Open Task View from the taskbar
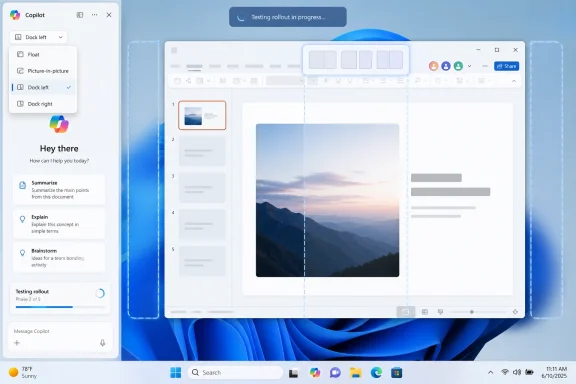Viewport: 576px width, 384px height. pos(293,373)
